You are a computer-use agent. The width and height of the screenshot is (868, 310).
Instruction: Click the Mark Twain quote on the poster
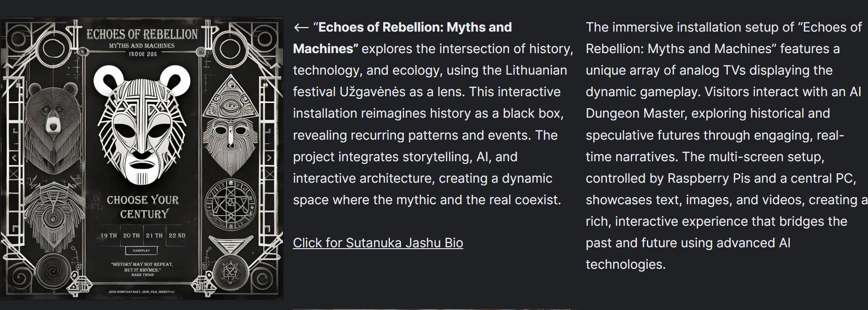point(142,269)
